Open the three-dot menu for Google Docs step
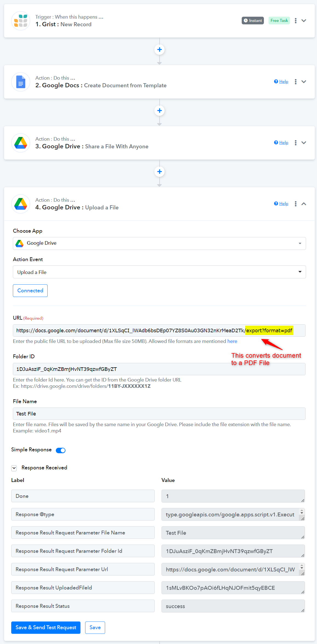 296,82
